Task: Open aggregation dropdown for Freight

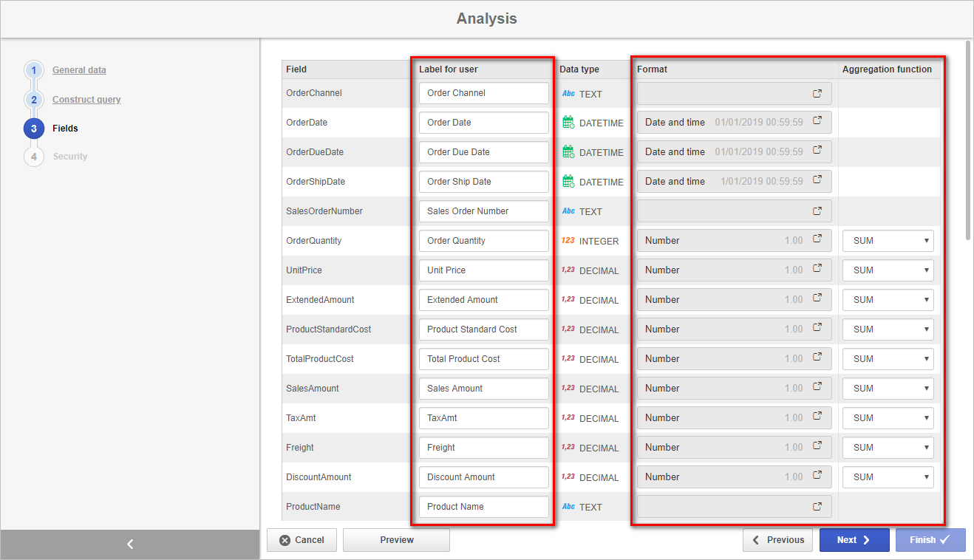Action: click(x=888, y=448)
